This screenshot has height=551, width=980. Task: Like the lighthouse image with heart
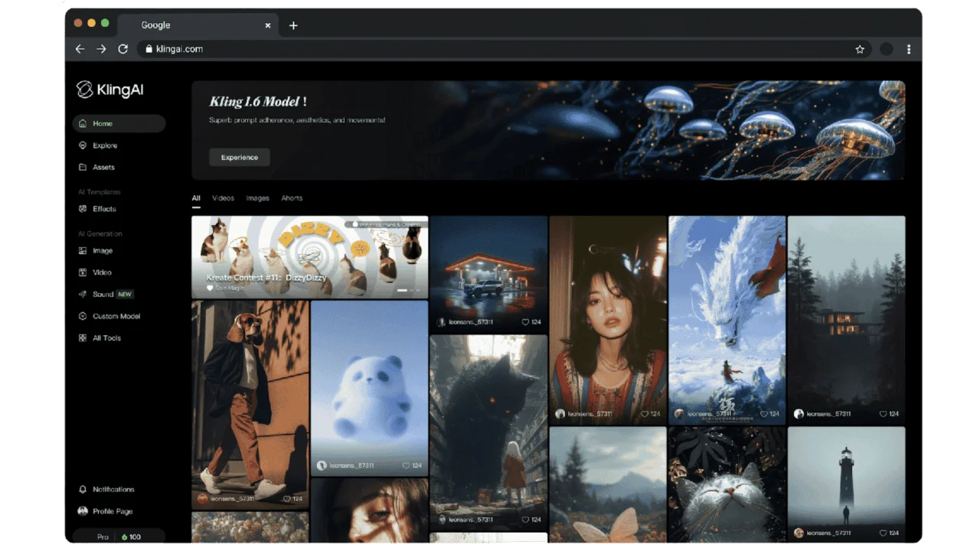click(884, 533)
